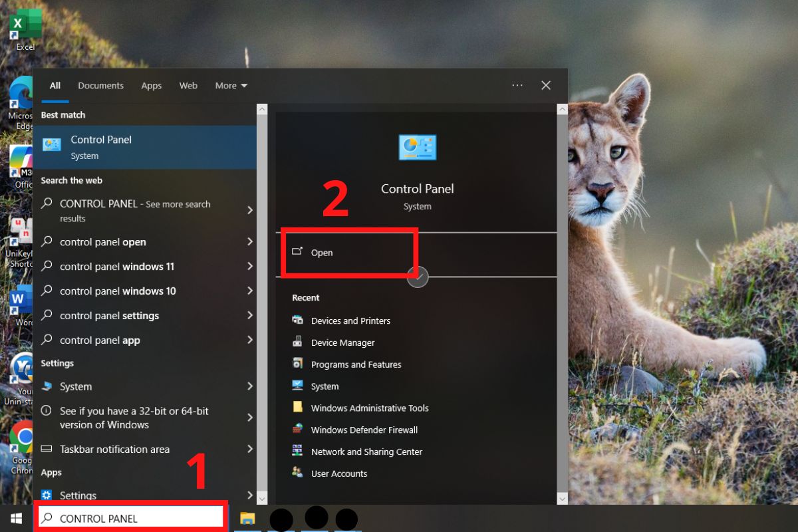Select System in the Recent list
Screen dimensions: 798x532
point(325,386)
